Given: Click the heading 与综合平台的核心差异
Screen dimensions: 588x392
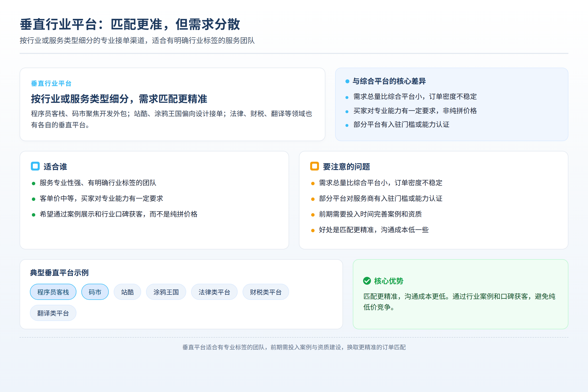Looking at the screenshot, I should [x=389, y=81].
